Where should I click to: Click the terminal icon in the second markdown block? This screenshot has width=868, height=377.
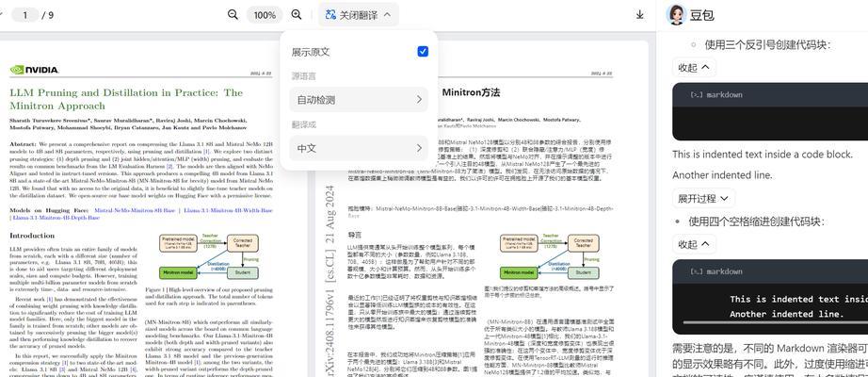pyautogui.click(x=696, y=271)
